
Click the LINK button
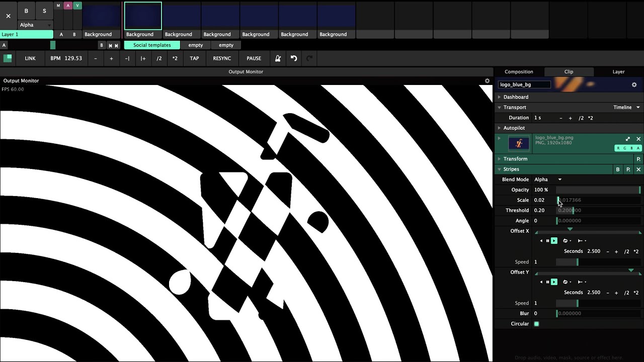click(30, 58)
